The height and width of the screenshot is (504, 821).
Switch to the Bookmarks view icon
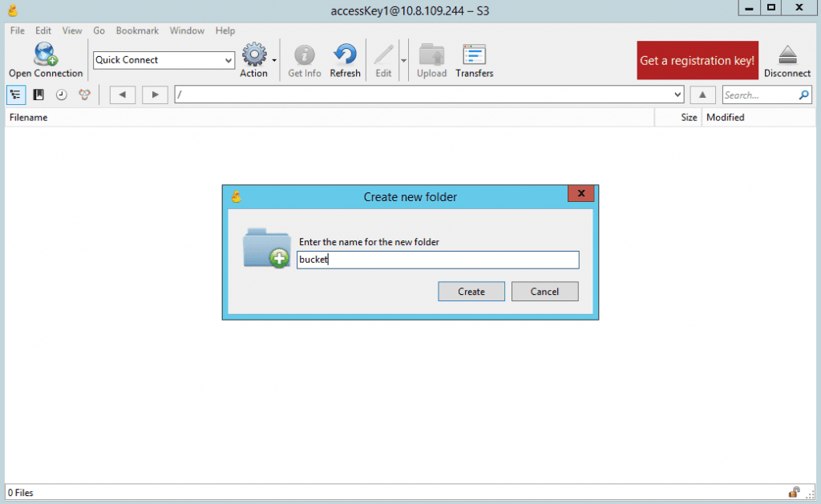point(38,95)
